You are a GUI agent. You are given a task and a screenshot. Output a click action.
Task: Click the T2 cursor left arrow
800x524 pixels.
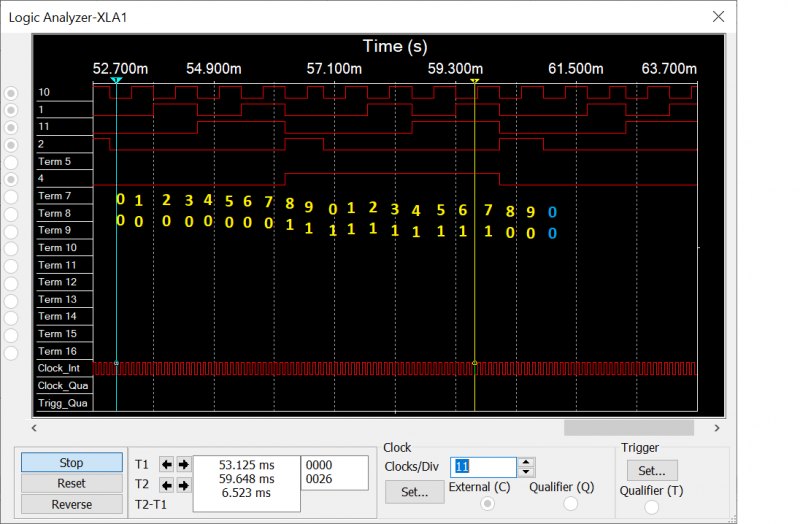(167, 486)
